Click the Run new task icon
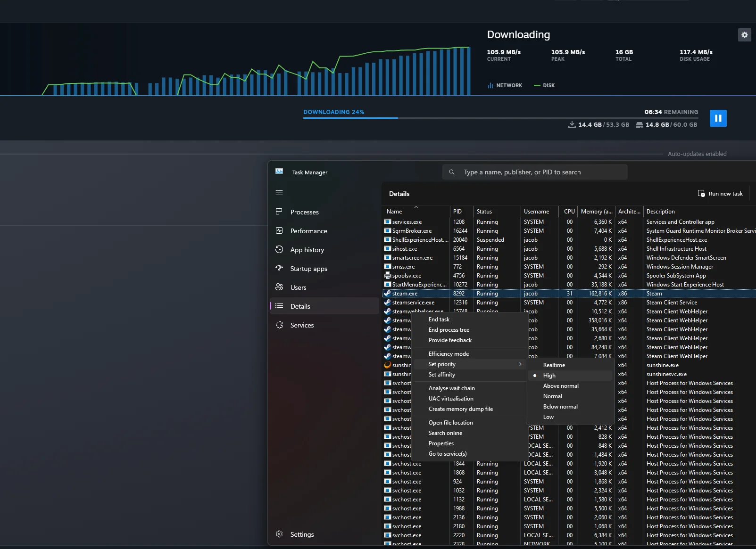The height and width of the screenshot is (549, 756). (701, 194)
